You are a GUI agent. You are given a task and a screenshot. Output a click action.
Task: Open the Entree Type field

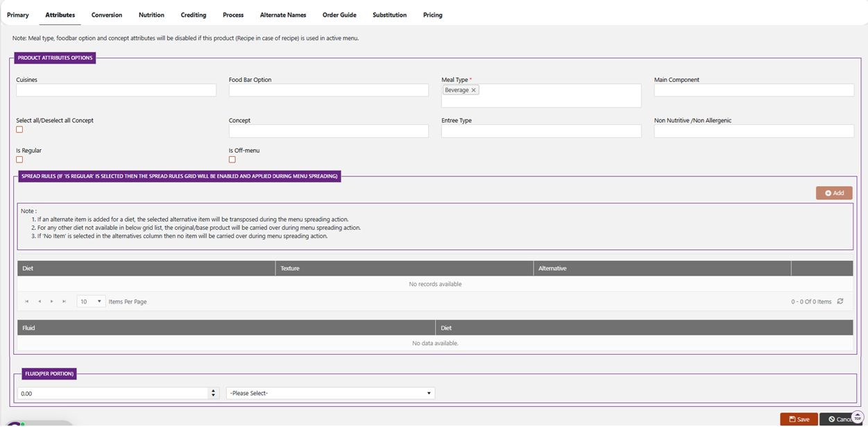coord(541,131)
